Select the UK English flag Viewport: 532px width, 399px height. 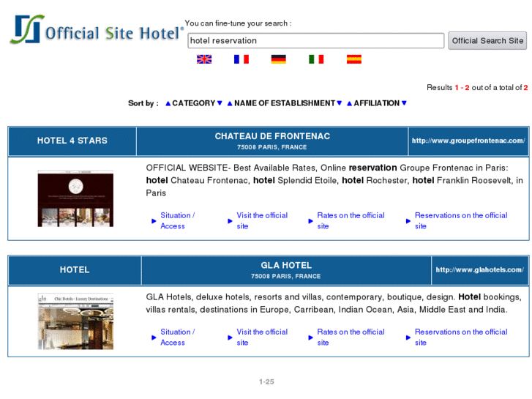click(204, 59)
